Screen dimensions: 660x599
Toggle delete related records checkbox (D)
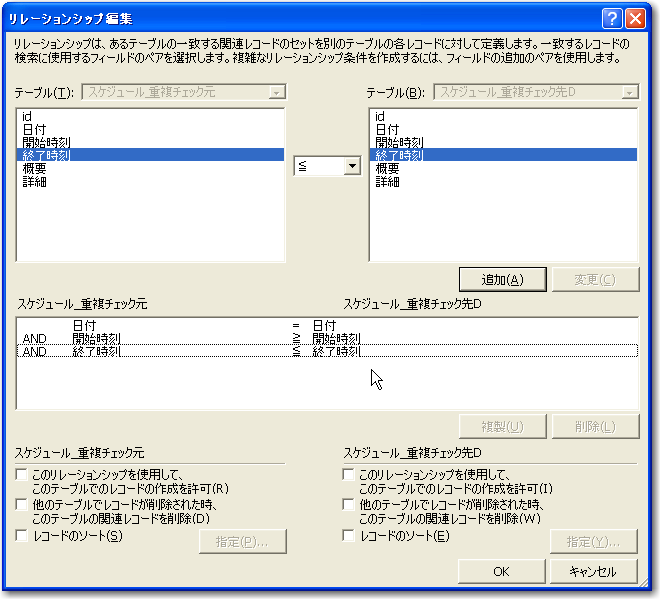pyautogui.click(x=22, y=505)
